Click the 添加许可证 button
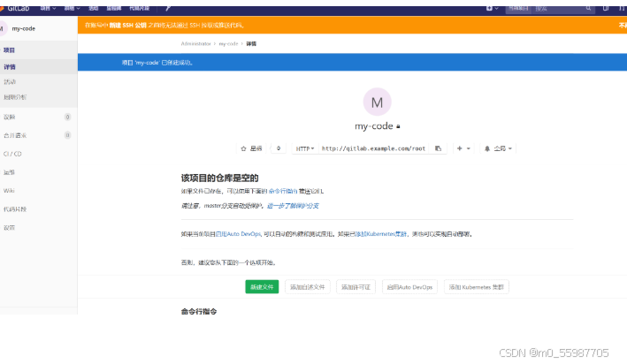This screenshot has width=627, height=364. coord(356,287)
